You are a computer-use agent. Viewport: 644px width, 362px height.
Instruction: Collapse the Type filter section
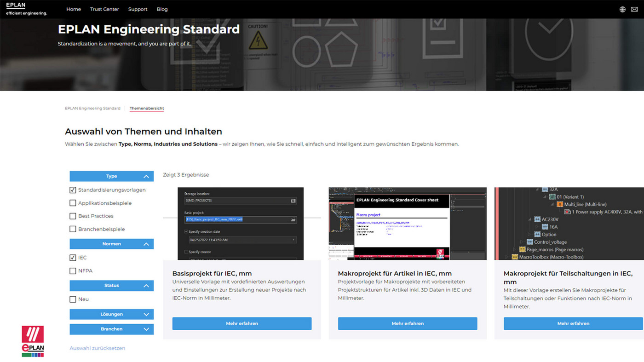click(111, 176)
